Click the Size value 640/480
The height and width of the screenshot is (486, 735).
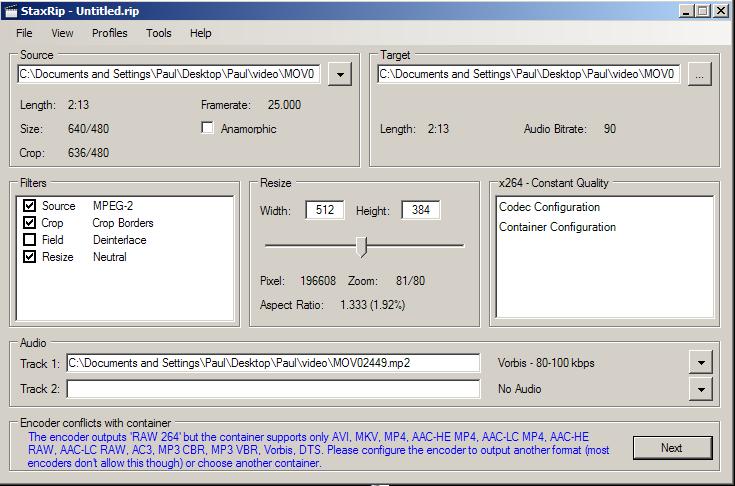88,129
